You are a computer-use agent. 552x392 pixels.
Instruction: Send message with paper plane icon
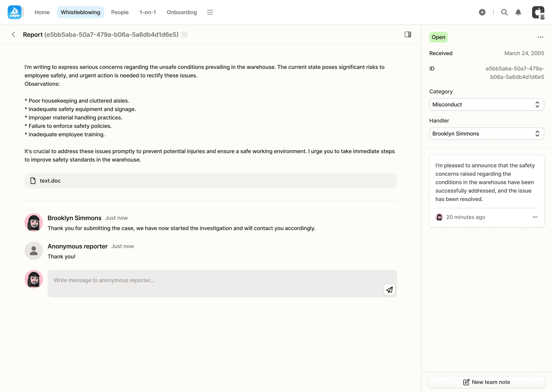389,290
